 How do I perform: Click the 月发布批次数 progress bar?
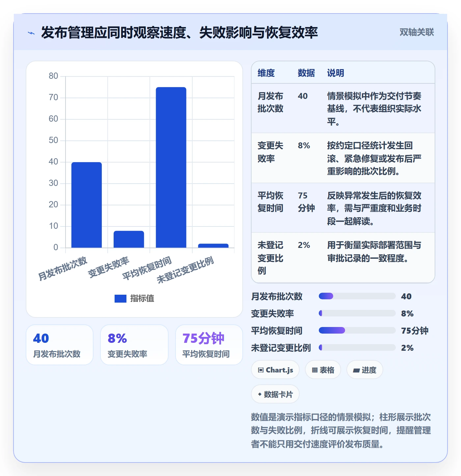pos(357,296)
